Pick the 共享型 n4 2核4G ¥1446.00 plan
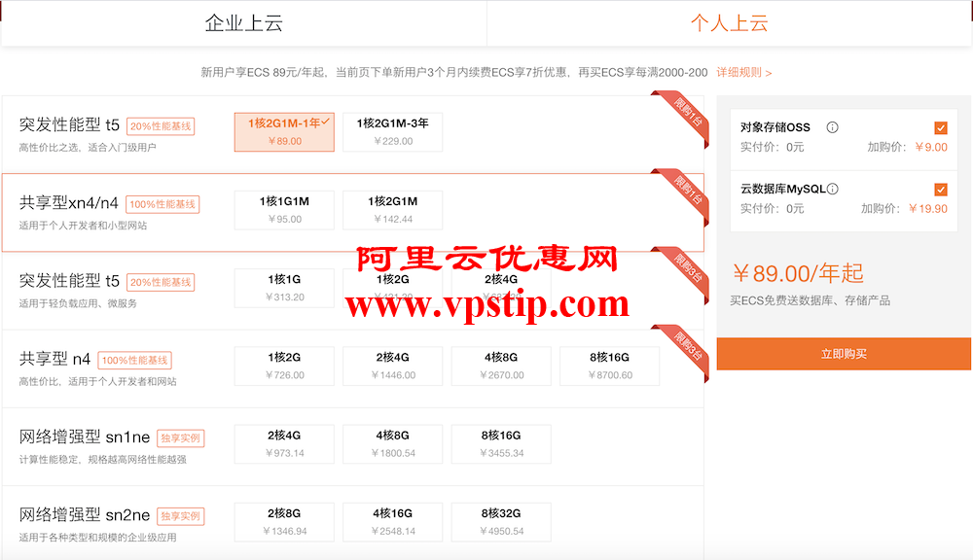This screenshot has height=560, width=973. pos(393,367)
